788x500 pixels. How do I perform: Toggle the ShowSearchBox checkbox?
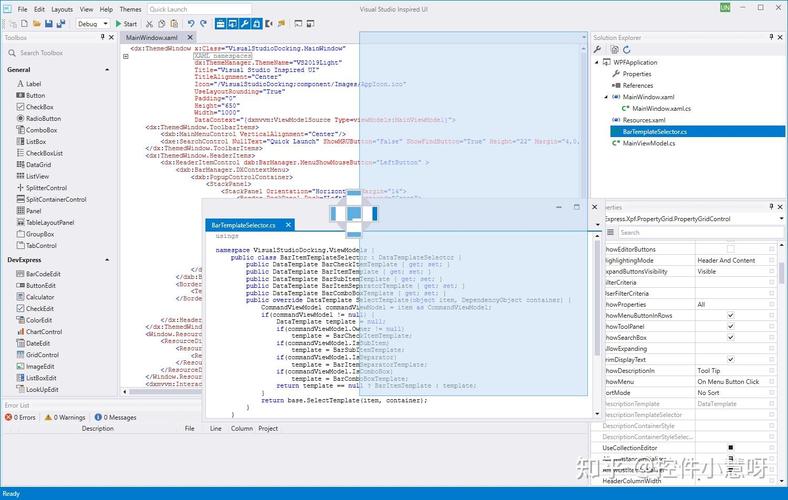coord(730,337)
